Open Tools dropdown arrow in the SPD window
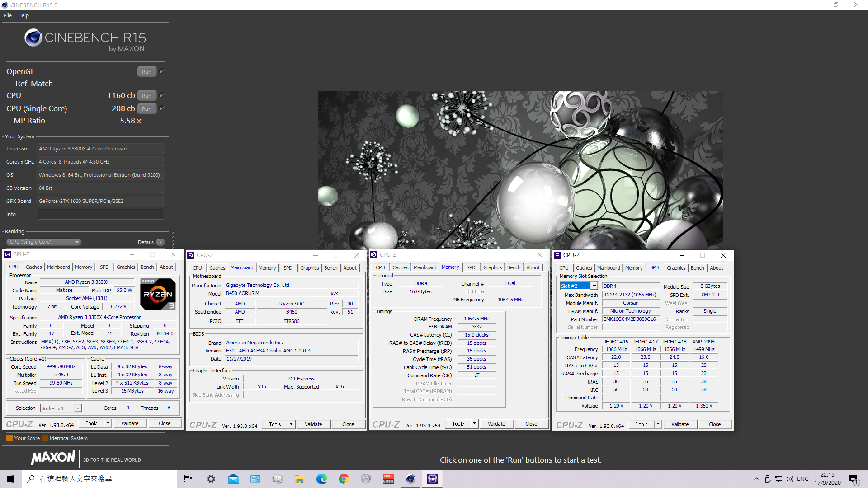The width and height of the screenshot is (868, 488). pos(658,424)
